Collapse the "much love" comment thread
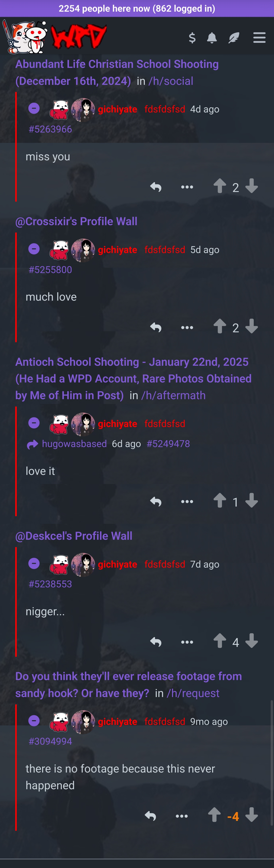This screenshot has width=274, height=868. (x=34, y=249)
